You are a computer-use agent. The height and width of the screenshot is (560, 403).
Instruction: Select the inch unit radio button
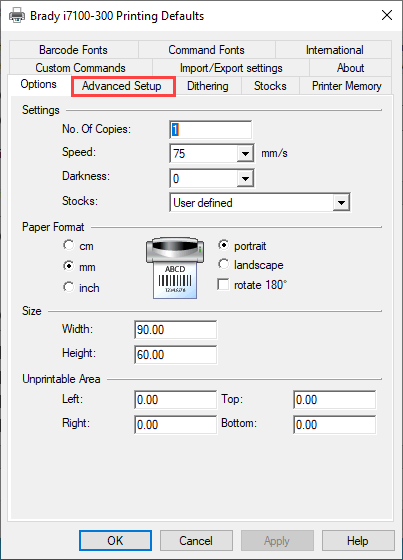(x=68, y=287)
